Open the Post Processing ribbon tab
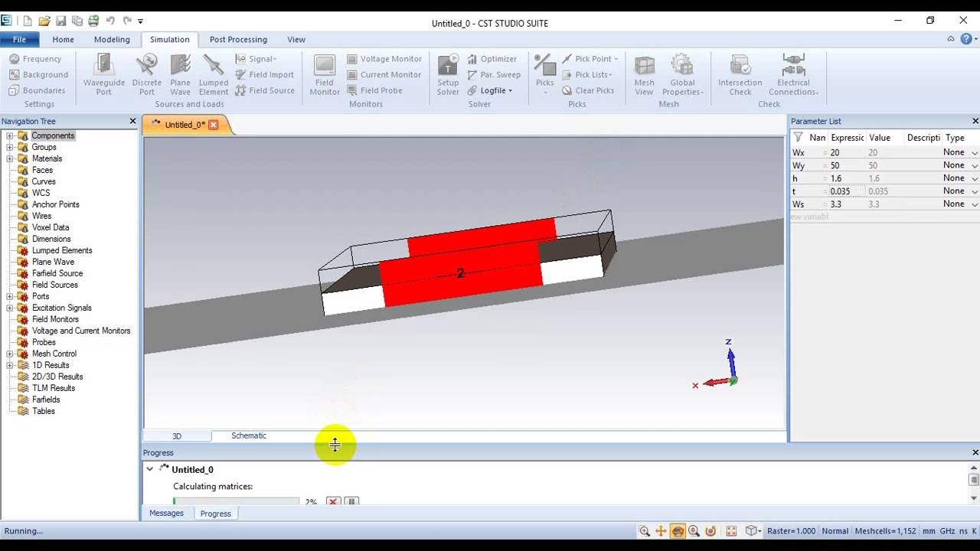Screen dimensions: 980x551 click(238, 40)
